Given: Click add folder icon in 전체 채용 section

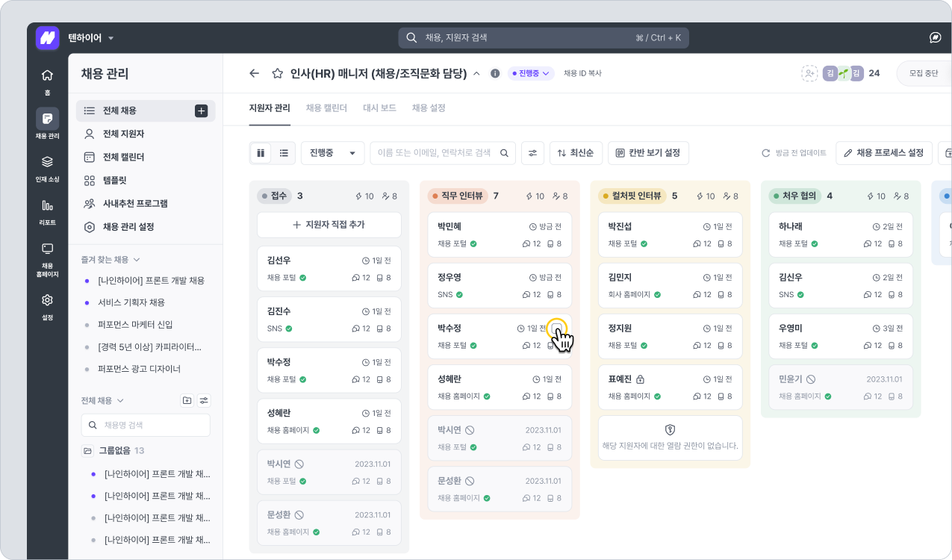Looking at the screenshot, I should pyautogui.click(x=187, y=400).
